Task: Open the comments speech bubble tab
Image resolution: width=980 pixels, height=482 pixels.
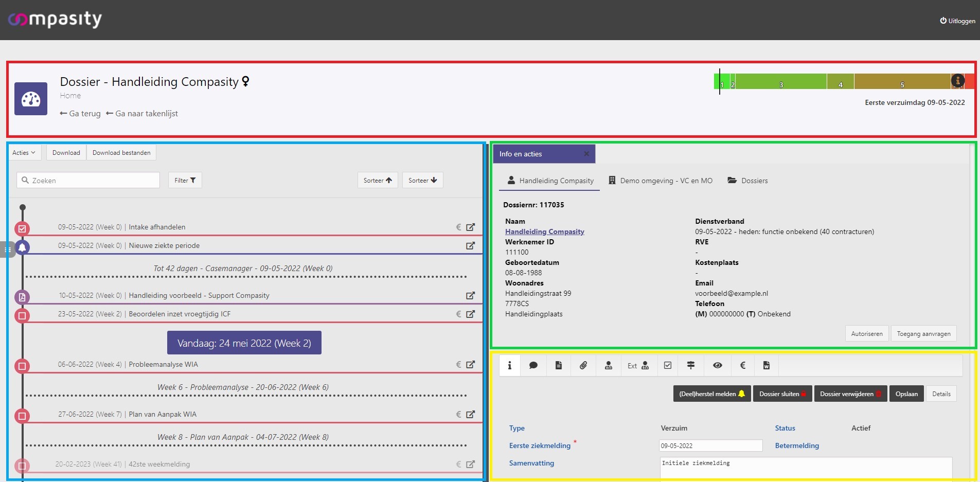Action: click(x=533, y=365)
